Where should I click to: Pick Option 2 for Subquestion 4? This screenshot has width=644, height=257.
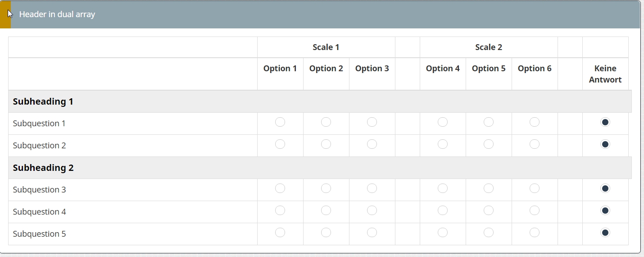click(326, 211)
